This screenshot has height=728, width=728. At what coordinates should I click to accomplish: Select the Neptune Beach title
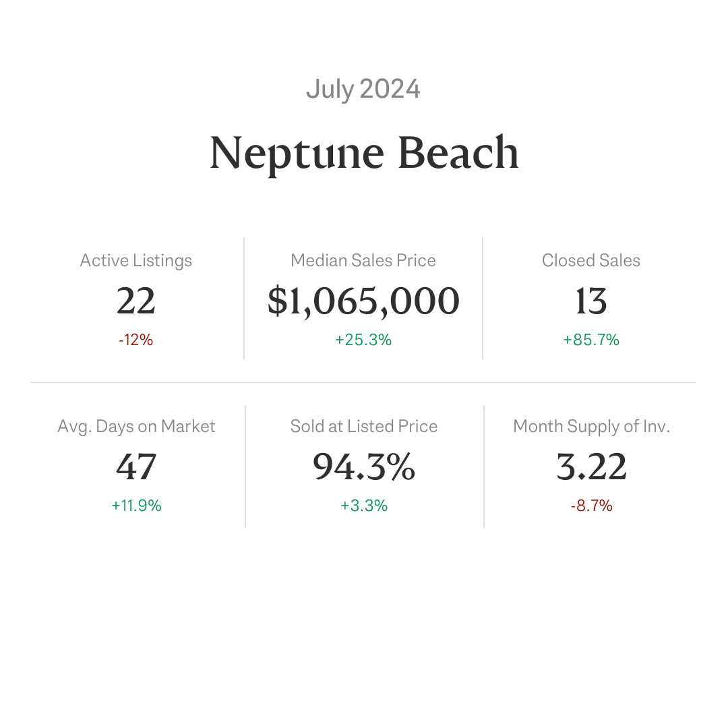(x=364, y=154)
